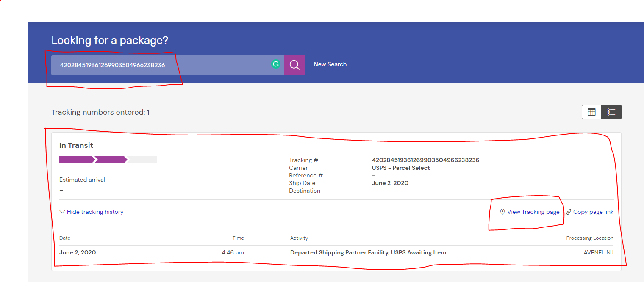The image size is (644, 282).
Task: Select the Departed Shipping Partner Facility entry
Action: tap(368, 252)
